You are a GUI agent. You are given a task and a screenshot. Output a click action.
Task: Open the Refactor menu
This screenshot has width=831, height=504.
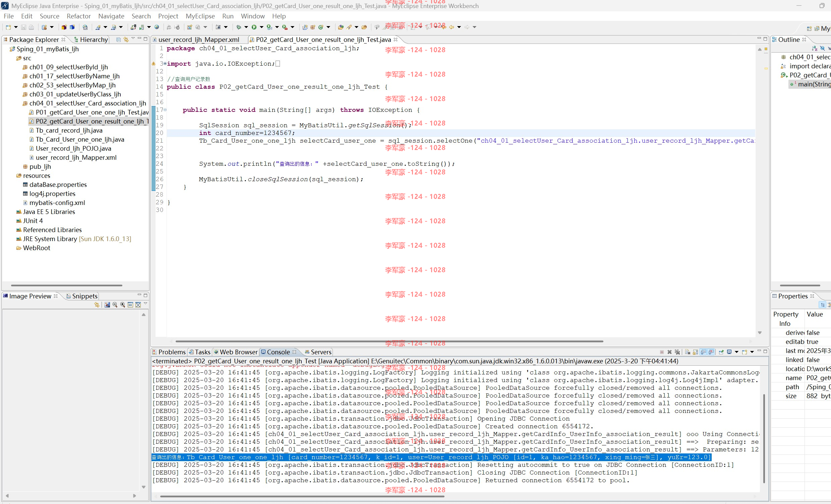point(78,16)
